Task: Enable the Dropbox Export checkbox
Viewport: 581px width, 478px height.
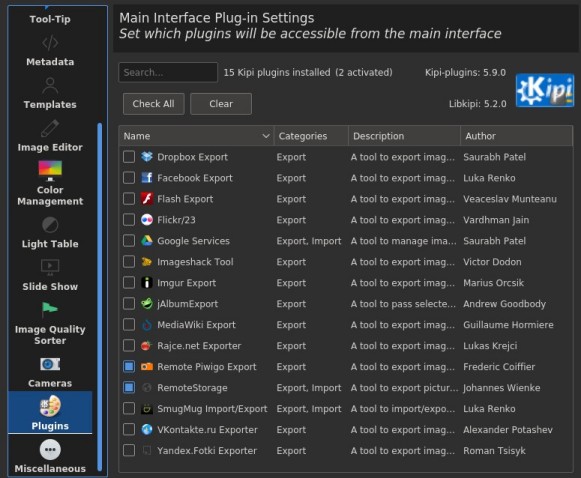Action: tap(129, 157)
